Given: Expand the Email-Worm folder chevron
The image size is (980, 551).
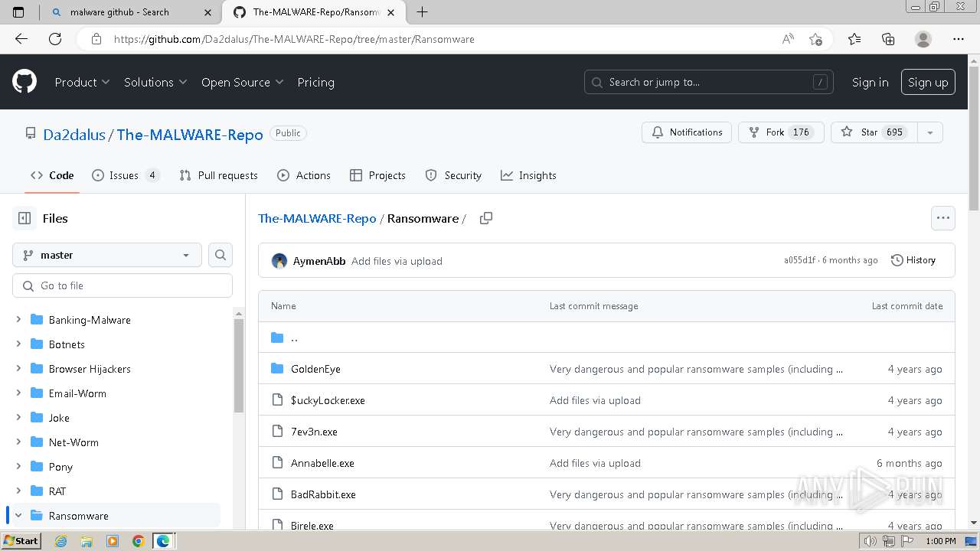Looking at the screenshot, I should [18, 393].
